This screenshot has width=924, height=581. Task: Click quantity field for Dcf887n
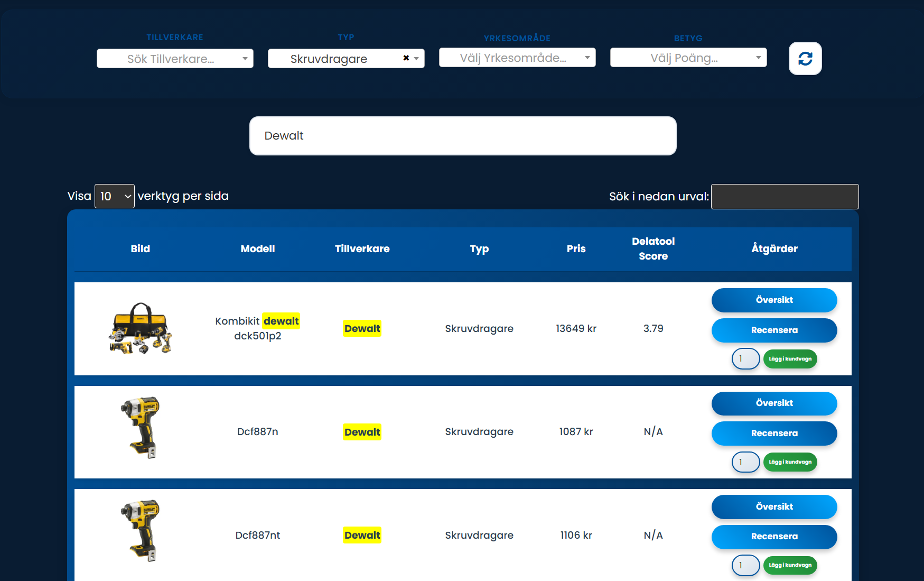pos(745,462)
